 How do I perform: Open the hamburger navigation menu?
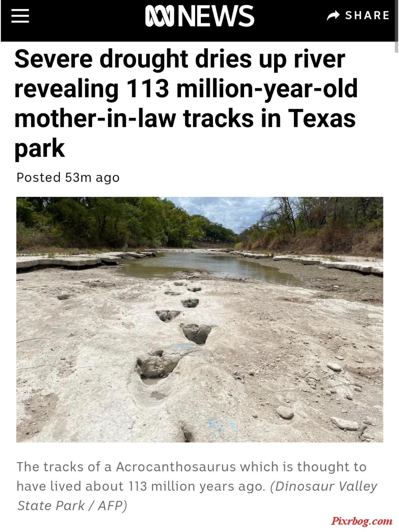click(20, 16)
